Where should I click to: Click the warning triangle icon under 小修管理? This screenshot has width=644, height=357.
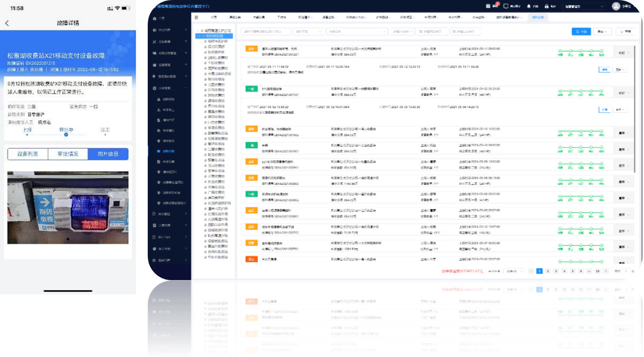tap(159, 100)
